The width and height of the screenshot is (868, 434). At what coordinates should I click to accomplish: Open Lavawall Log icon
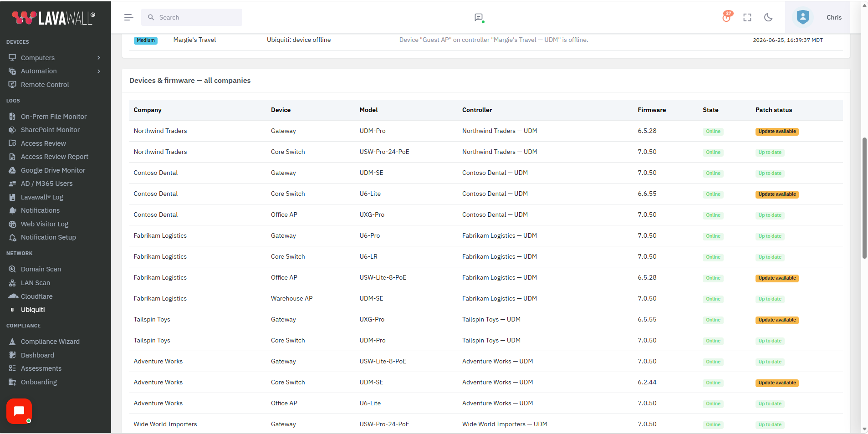pos(12,197)
